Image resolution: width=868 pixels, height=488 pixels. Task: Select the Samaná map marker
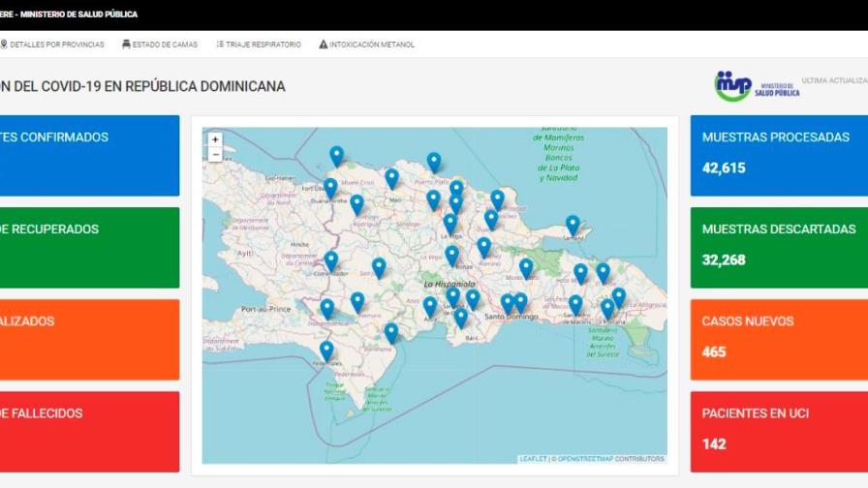pyautogui.click(x=573, y=227)
